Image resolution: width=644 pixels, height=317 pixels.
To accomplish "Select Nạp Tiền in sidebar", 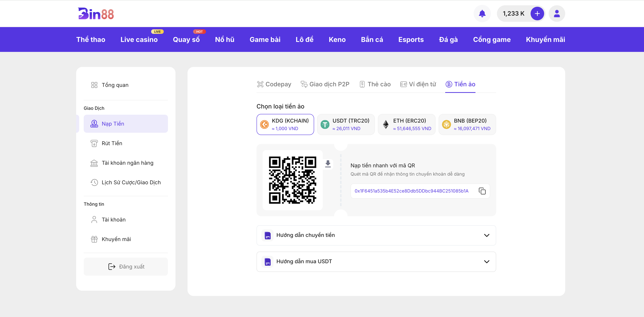I will (x=126, y=124).
